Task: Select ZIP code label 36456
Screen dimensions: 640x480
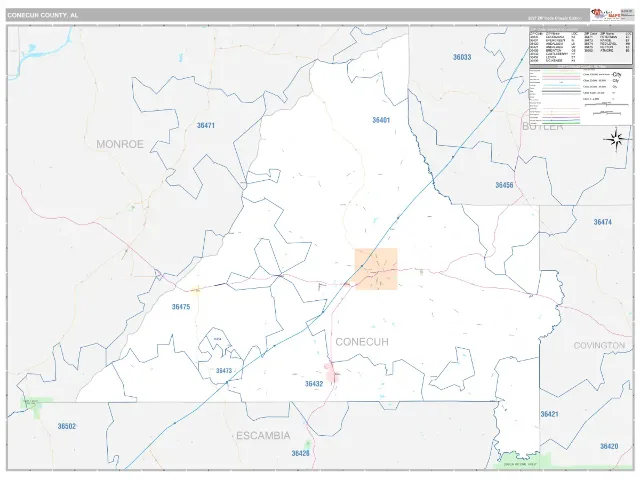Action: point(504,185)
